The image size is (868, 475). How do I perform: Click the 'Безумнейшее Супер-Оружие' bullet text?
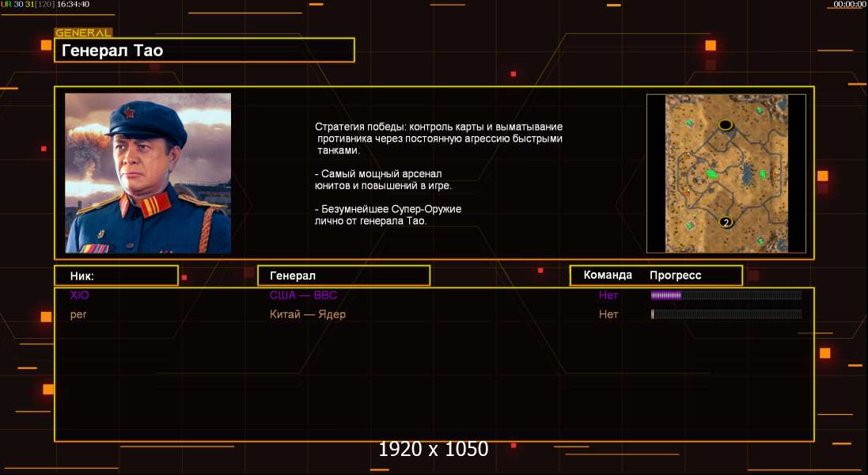point(388,215)
